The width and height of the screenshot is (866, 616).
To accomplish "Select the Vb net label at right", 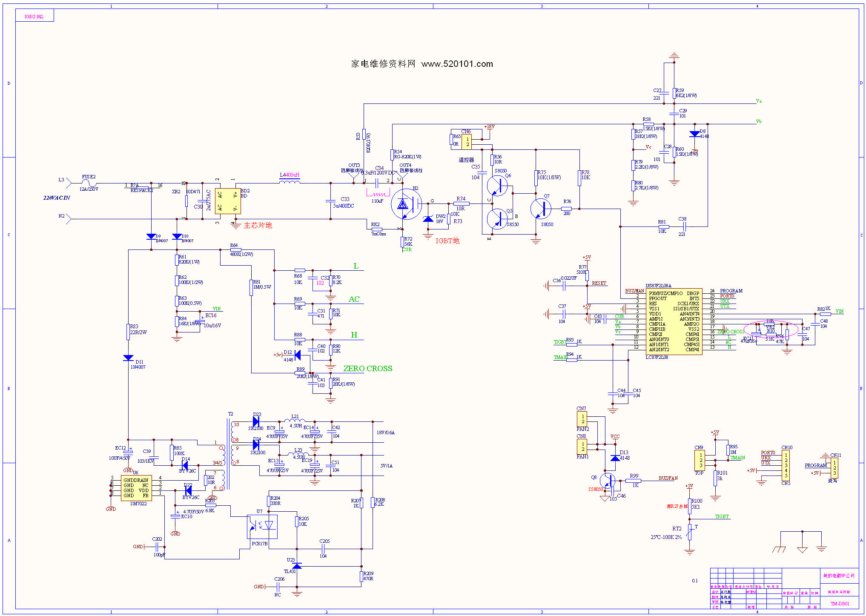I will pos(759,122).
